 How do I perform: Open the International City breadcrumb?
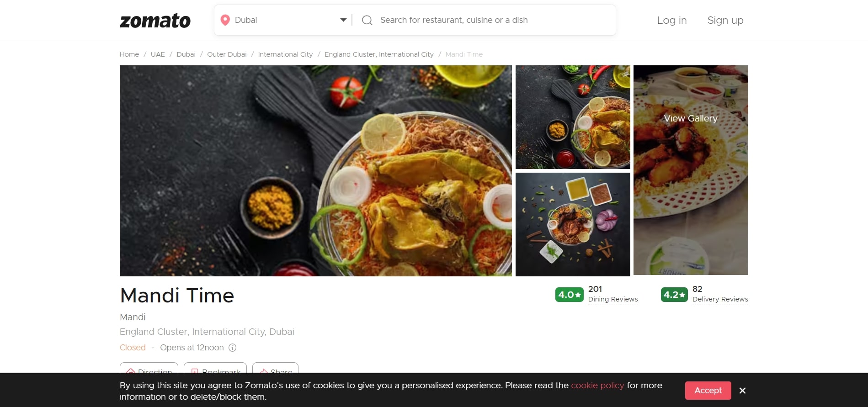click(285, 54)
